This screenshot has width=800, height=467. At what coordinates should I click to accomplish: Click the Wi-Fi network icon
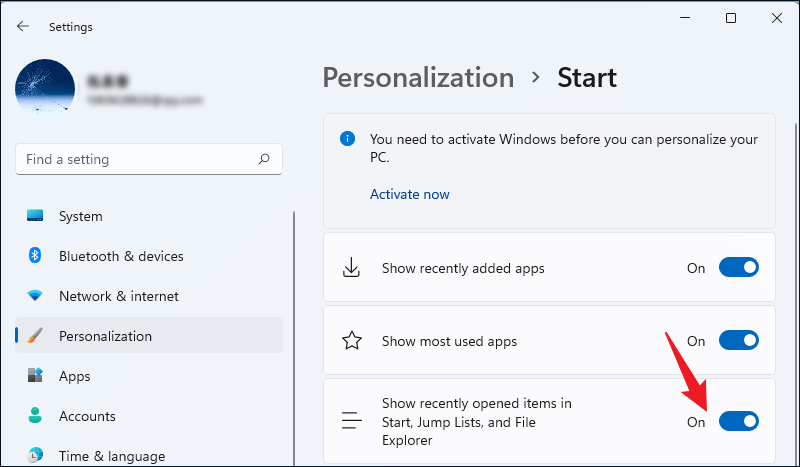click(x=35, y=296)
